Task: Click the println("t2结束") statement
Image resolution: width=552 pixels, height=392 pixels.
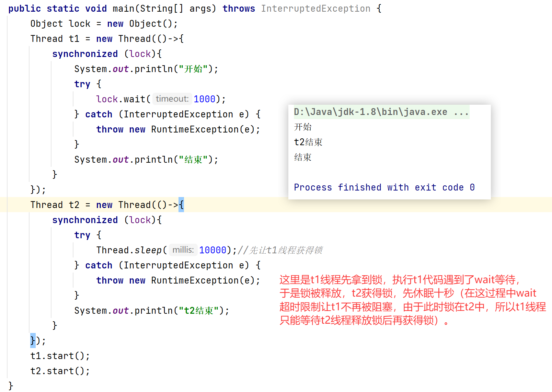Action: (x=152, y=311)
